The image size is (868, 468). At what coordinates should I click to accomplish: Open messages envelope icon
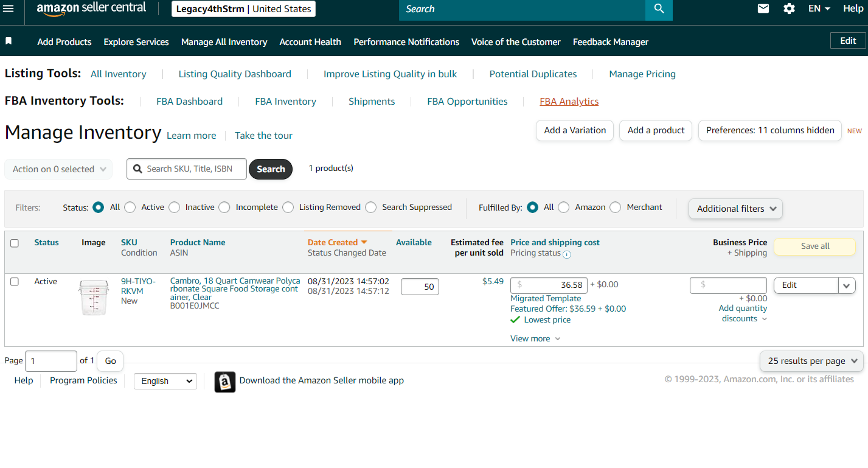point(763,9)
